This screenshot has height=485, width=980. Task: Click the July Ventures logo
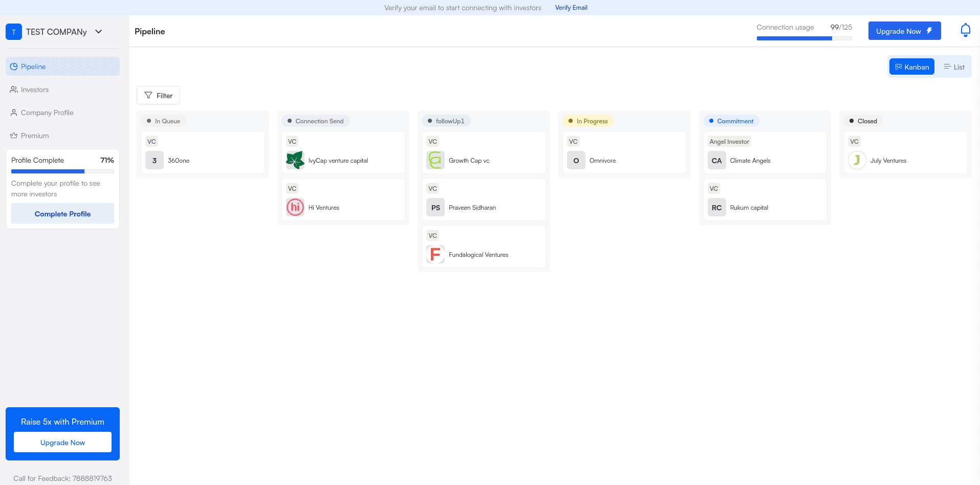pos(857,160)
